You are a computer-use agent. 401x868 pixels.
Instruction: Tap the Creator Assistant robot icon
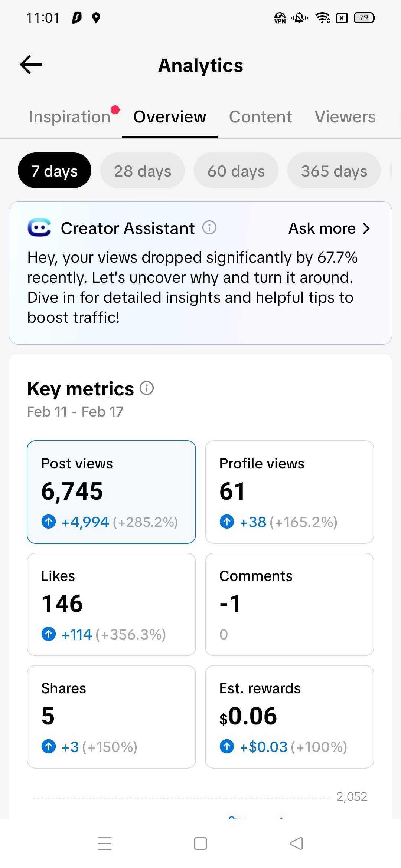pyautogui.click(x=39, y=227)
